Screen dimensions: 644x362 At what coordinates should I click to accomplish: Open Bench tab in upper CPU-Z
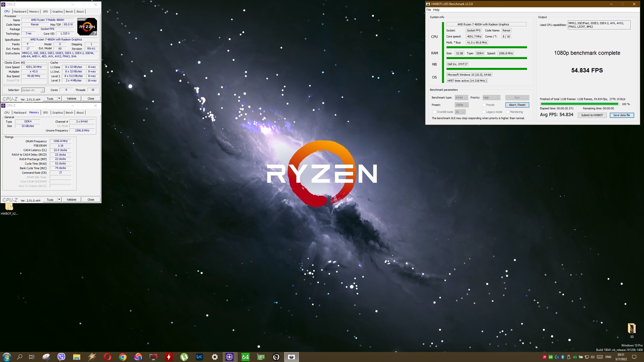[x=69, y=12]
